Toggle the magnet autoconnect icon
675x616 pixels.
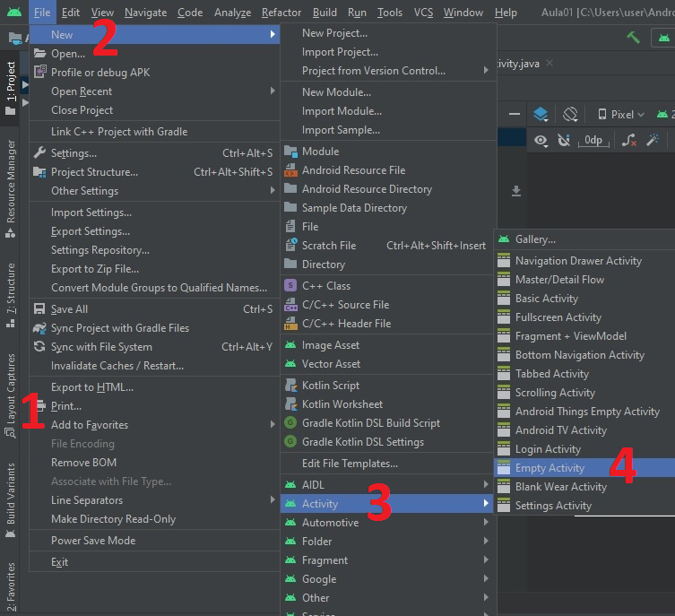564,141
